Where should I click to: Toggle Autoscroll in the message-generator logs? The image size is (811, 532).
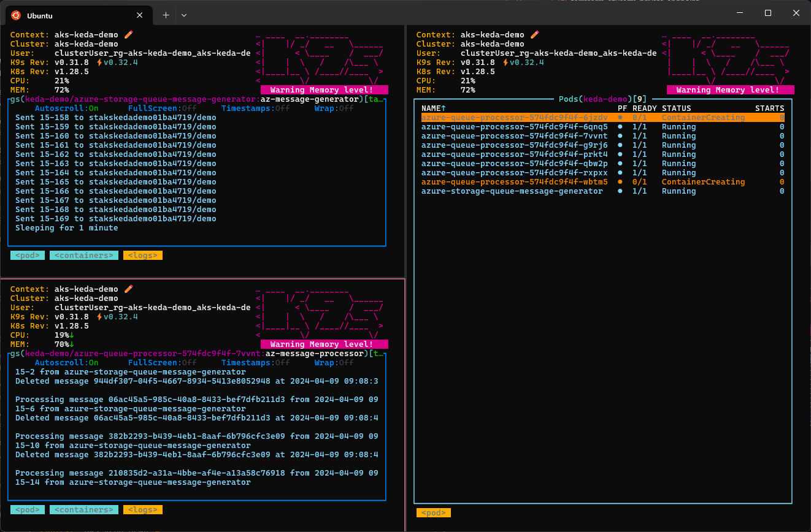pyautogui.click(x=67, y=108)
